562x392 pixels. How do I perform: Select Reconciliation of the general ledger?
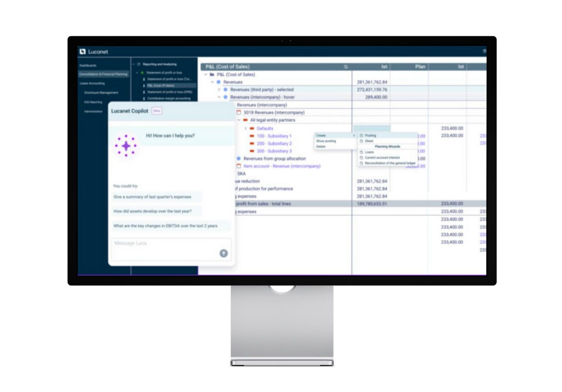tap(387, 163)
